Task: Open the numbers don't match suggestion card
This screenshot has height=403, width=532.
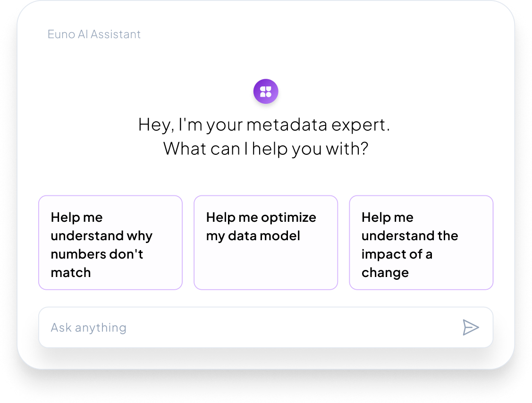Action: point(110,243)
